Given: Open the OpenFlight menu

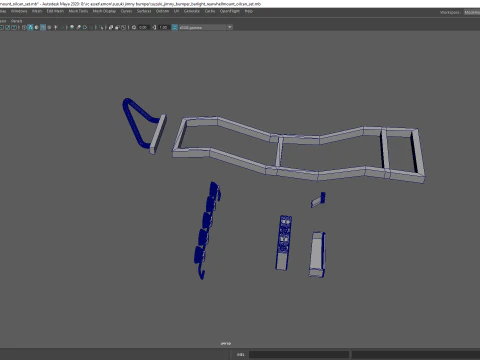Looking at the screenshot, I should [x=230, y=11].
